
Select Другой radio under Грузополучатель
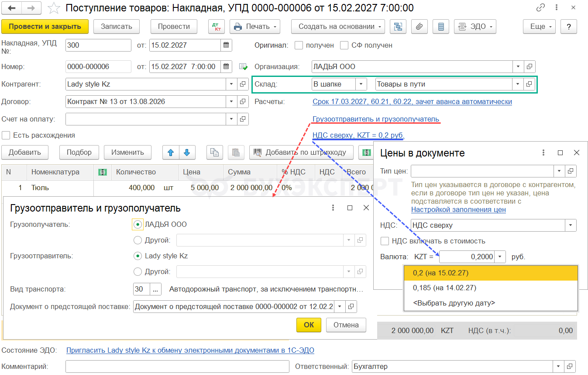(x=138, y=240)
